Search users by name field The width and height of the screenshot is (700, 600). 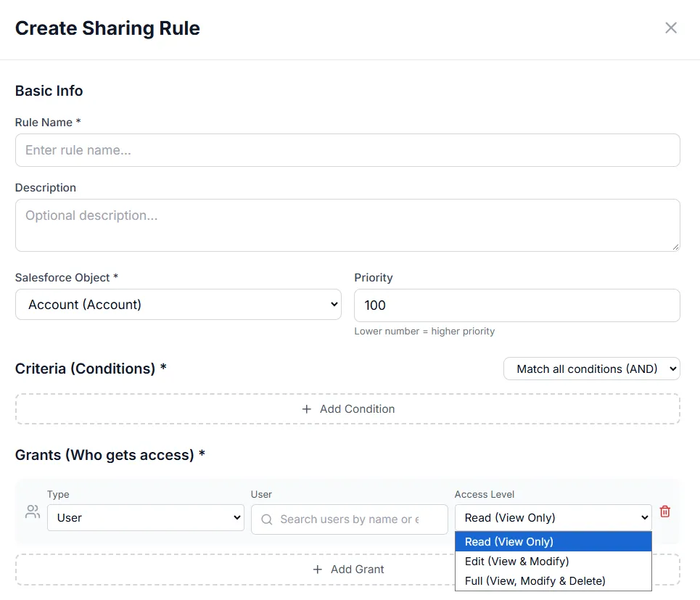(349, 519)
